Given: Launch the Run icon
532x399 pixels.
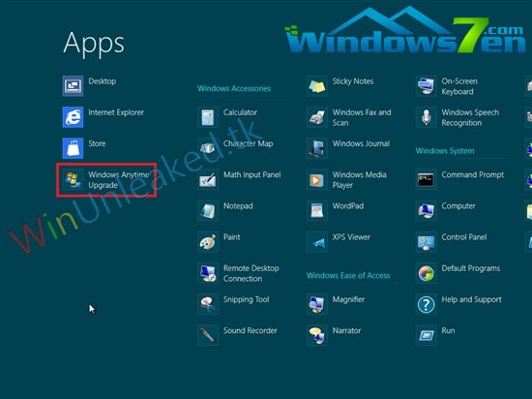Looking at the screenshot, I should tap(427, 335).
